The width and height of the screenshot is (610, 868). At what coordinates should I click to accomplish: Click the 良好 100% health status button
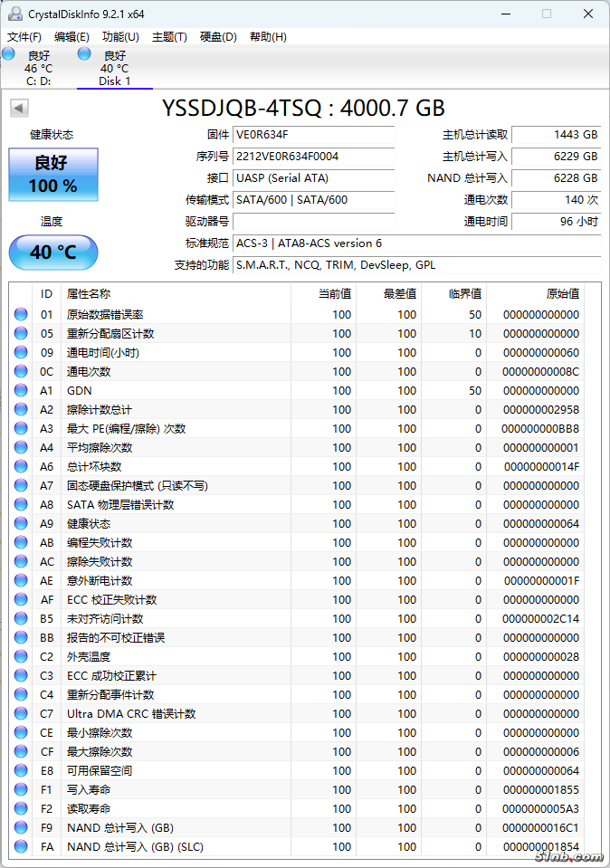click(53, 175)
